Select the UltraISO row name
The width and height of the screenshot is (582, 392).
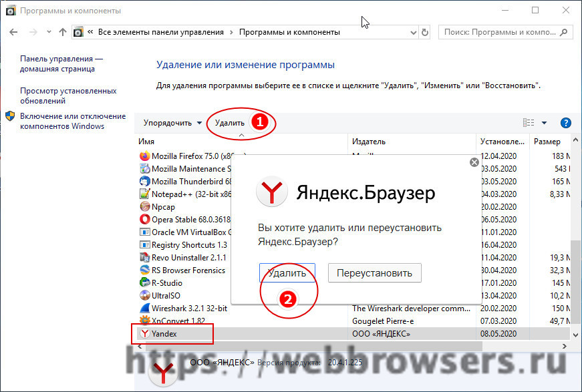[166, 296]
